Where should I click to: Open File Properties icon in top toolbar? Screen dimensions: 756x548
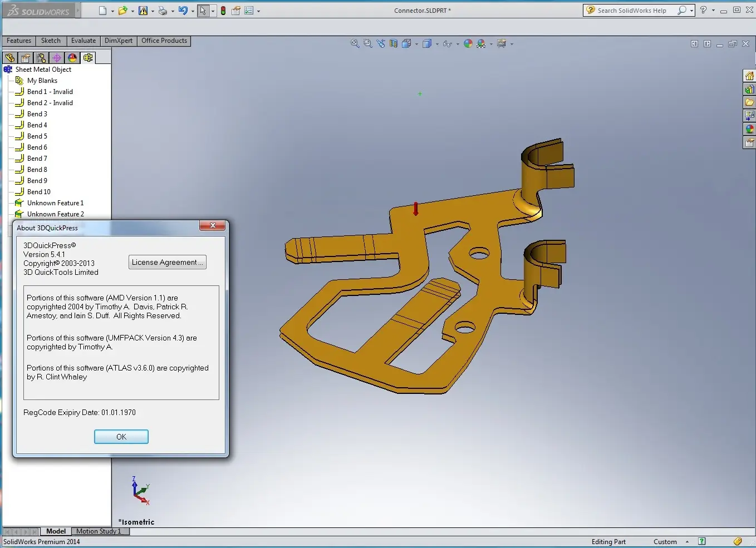click(236, 11)
